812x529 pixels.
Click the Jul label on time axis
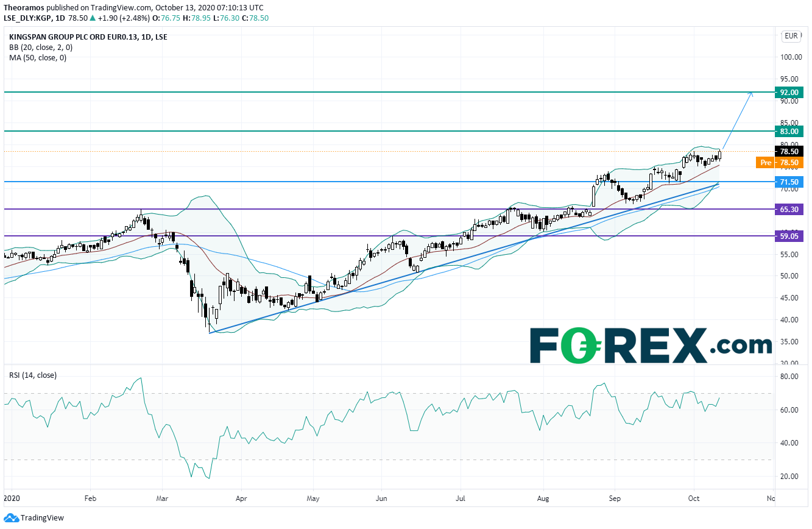point(460,499)
